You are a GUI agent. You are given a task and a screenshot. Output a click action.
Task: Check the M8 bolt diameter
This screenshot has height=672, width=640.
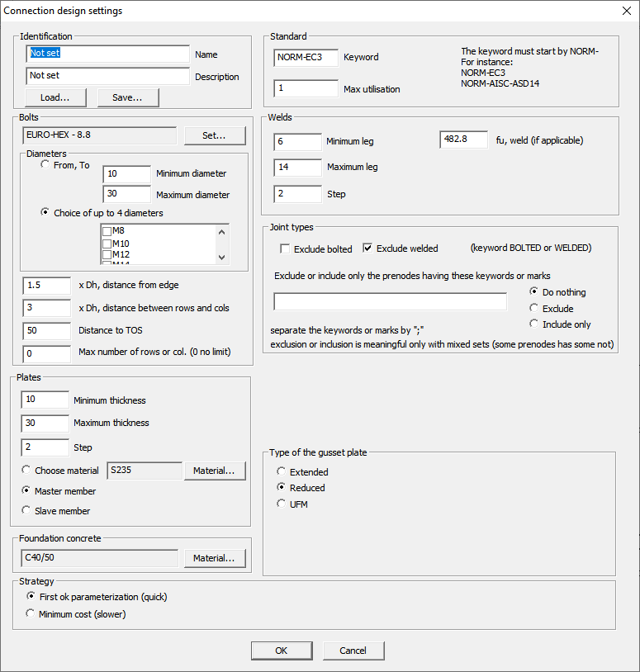pos(107,231)
